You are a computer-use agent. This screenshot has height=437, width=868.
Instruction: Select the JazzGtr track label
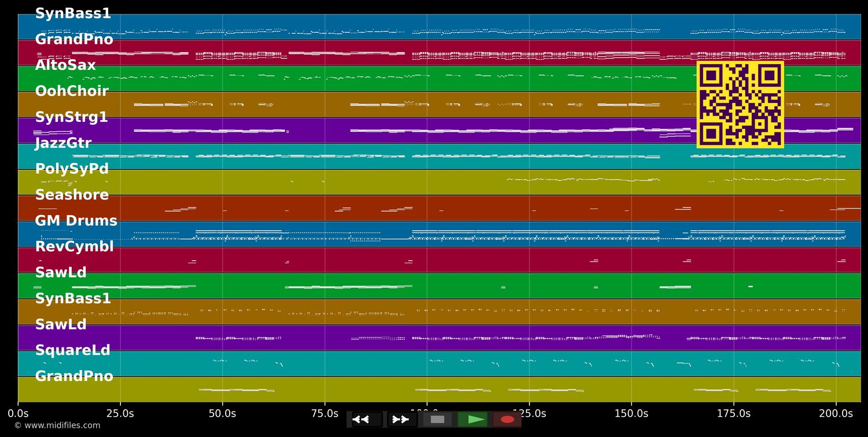(63, 143)
